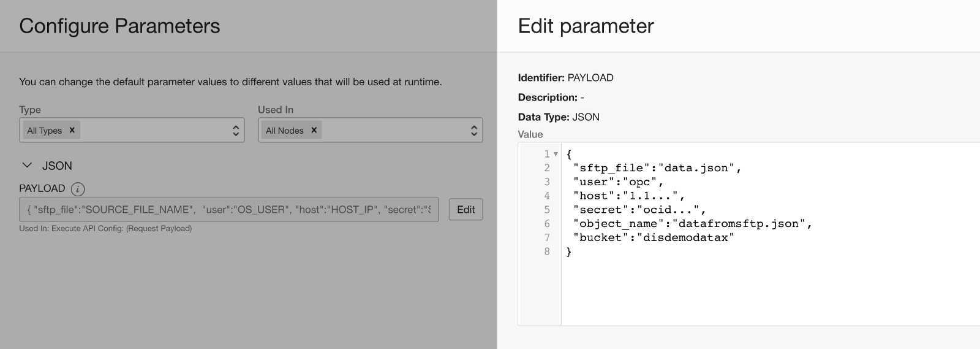Collapse the JSON parameters section chevron
Viewport: 980px width, 349px height.
27,166
